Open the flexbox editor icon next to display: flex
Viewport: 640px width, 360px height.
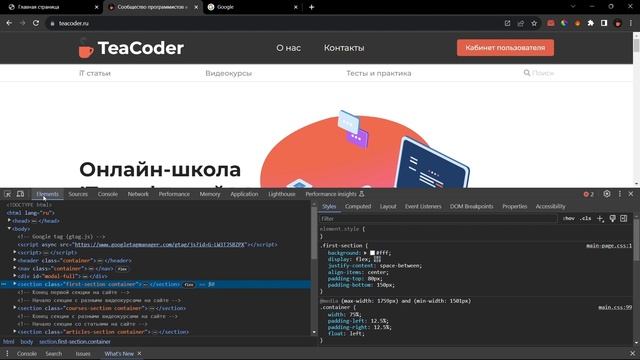coord(377,259)
